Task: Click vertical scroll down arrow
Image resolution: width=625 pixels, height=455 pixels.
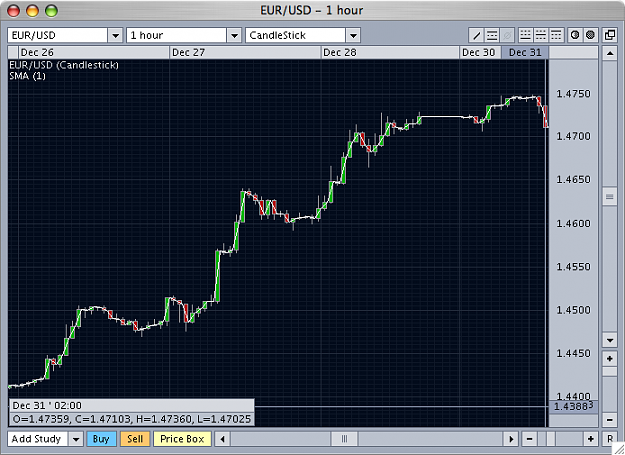Action: coord(609,340)
